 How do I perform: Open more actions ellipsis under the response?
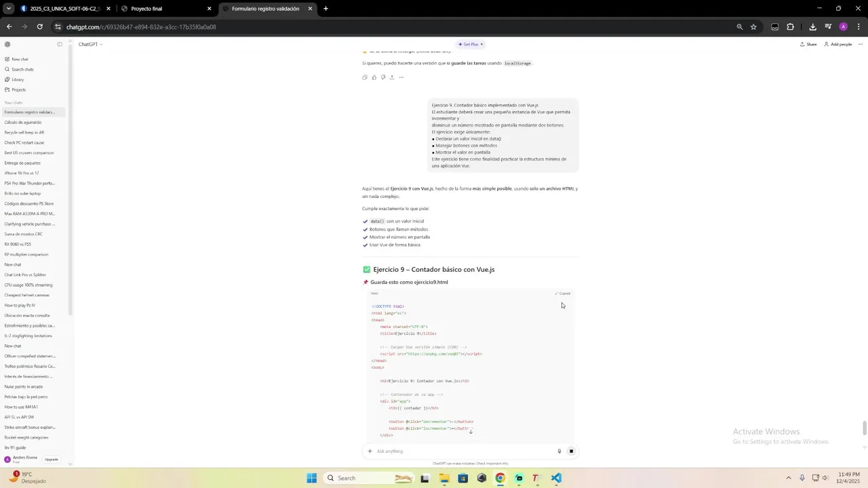(x=401, y=77)
